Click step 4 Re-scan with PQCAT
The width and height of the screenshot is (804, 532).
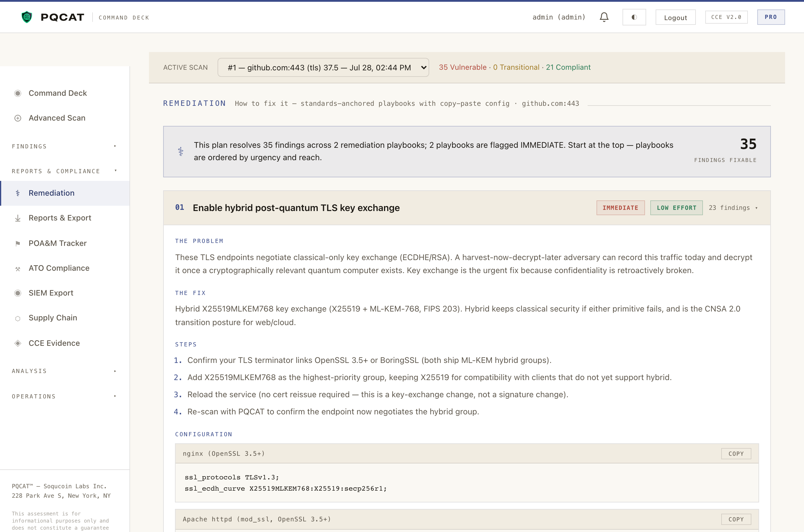click(333, 411)
